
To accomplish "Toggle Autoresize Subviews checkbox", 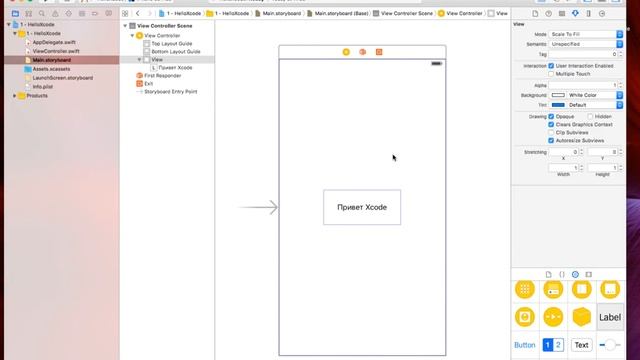I will (551, 140).
